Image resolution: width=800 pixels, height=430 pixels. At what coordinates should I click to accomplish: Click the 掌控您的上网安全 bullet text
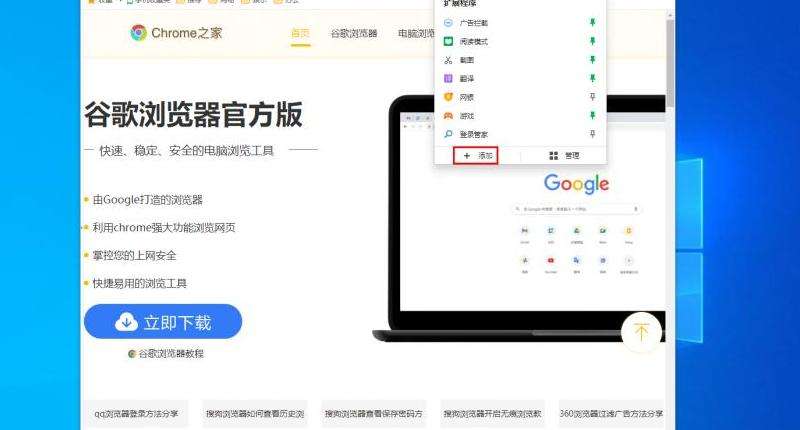(134, 256)
